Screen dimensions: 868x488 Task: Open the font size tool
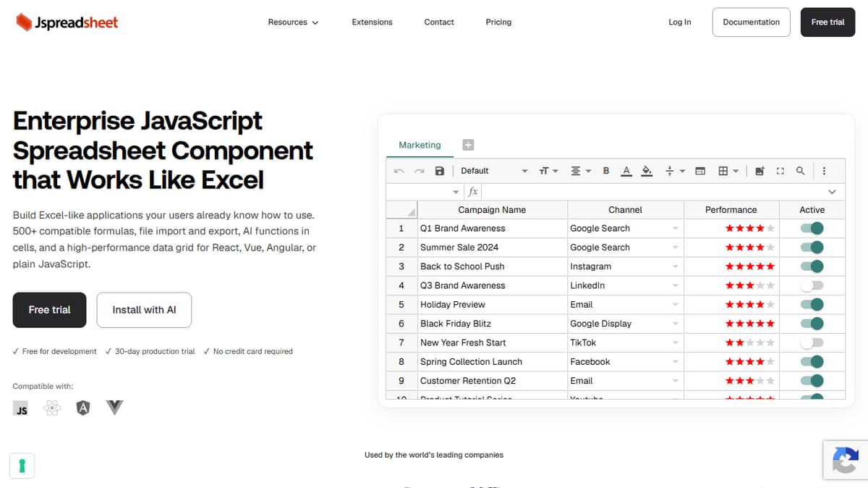(x=548, y=171)
